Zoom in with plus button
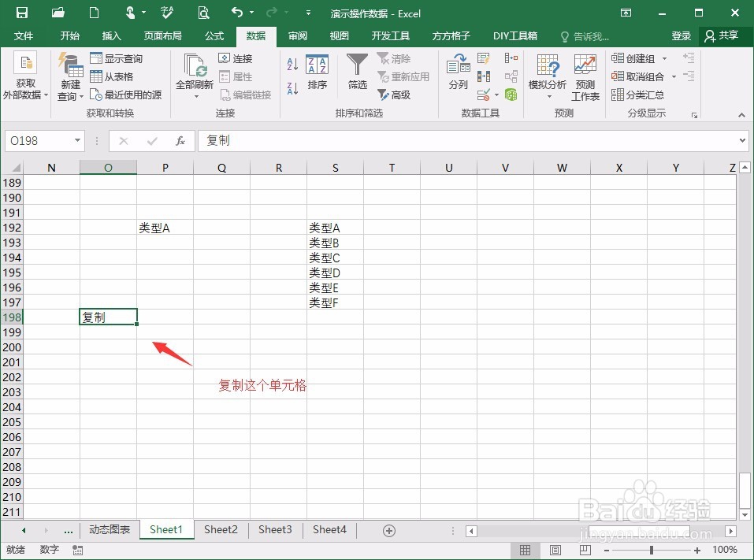Image resolution: width=754 pixels, height=560 pixels. point(697,550)
